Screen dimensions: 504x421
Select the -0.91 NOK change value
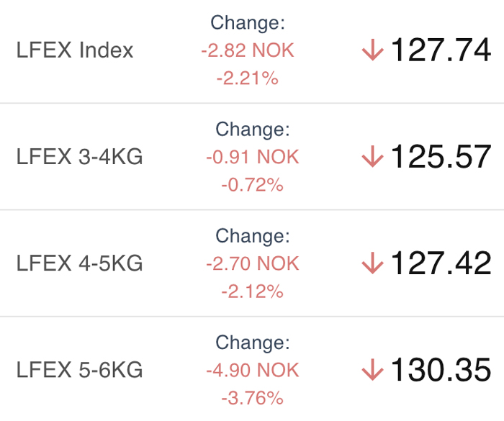tap(253, 157)
